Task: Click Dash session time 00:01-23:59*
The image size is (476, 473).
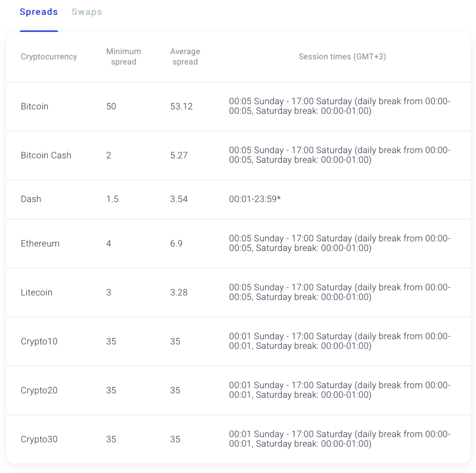Action: 255,199
